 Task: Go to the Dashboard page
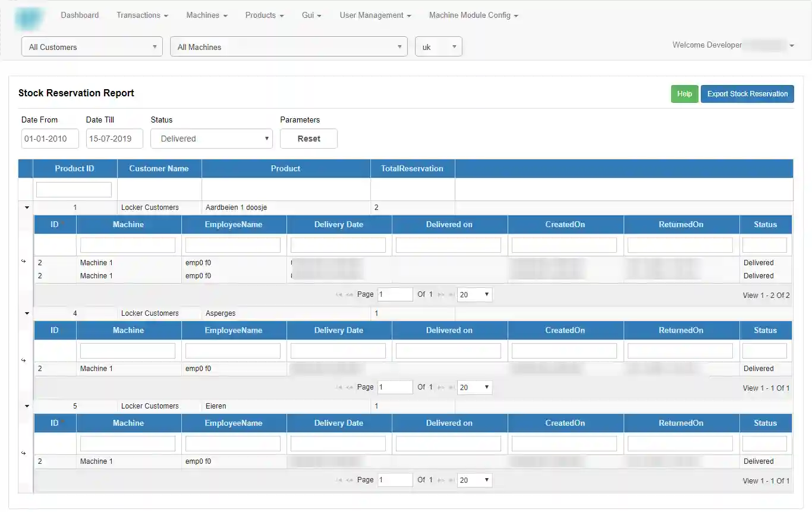point(80,15)
